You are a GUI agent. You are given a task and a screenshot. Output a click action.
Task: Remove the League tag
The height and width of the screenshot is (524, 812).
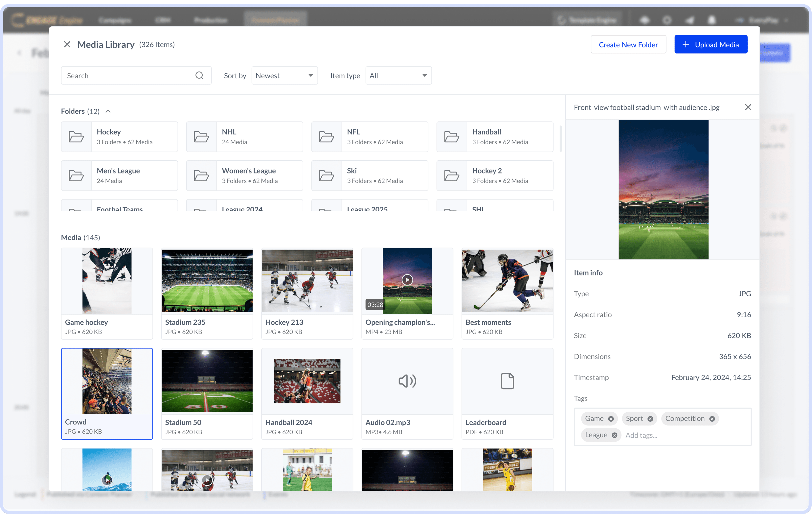(x=614, y=435)
